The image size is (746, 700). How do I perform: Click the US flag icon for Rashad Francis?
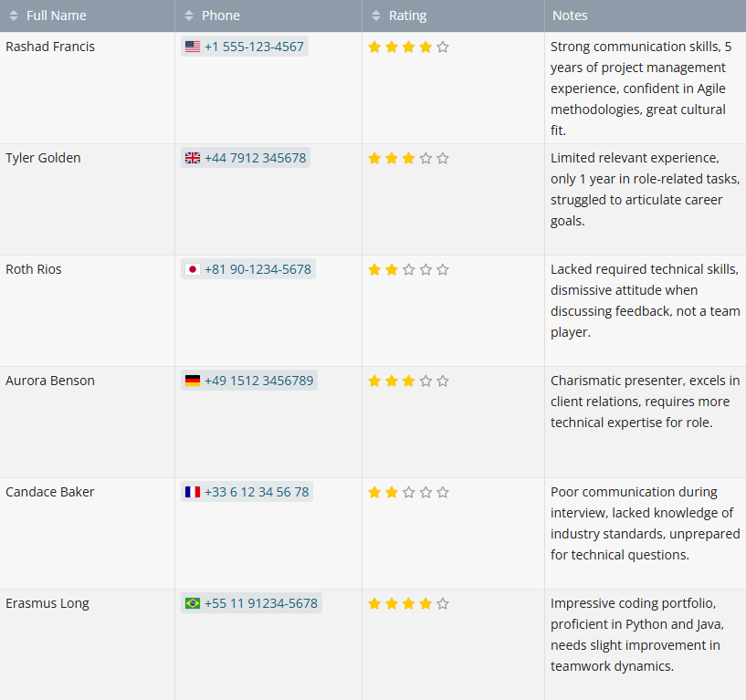tap(193, 47)
